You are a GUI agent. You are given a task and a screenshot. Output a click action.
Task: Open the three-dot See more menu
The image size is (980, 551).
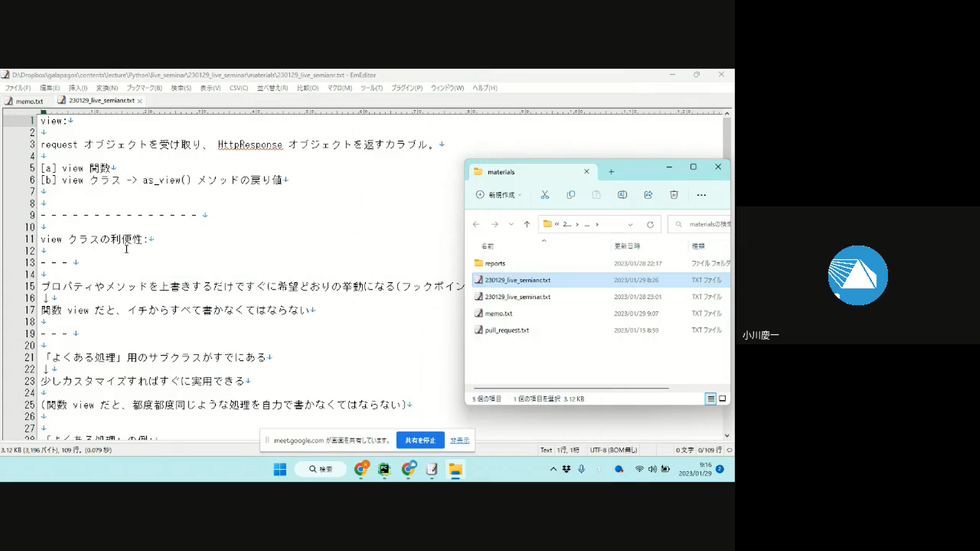701,195
